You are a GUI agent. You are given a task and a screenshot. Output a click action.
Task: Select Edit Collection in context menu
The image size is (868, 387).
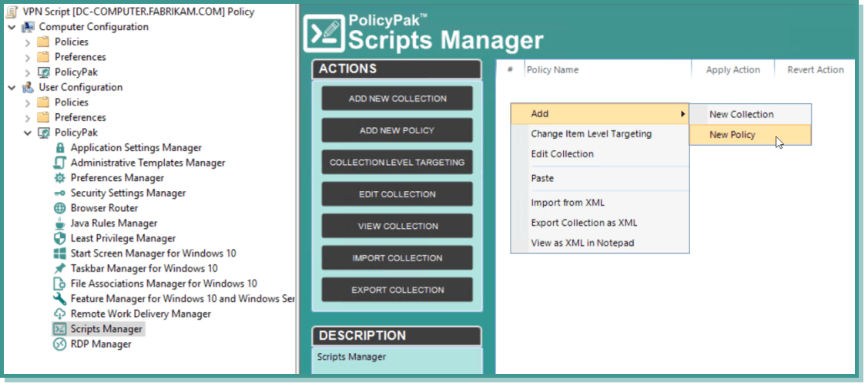click(599, 154)
